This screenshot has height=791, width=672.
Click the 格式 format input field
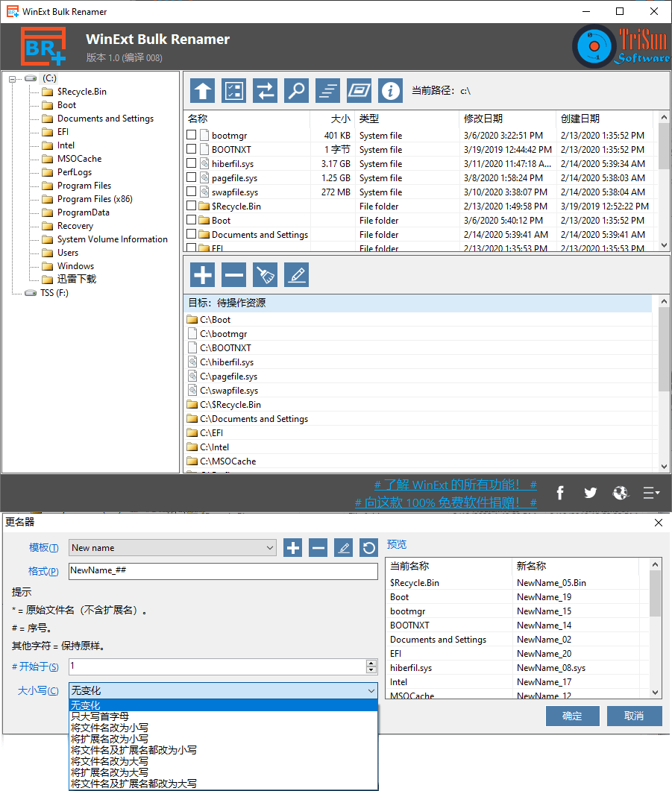click(x=223, y=571)
